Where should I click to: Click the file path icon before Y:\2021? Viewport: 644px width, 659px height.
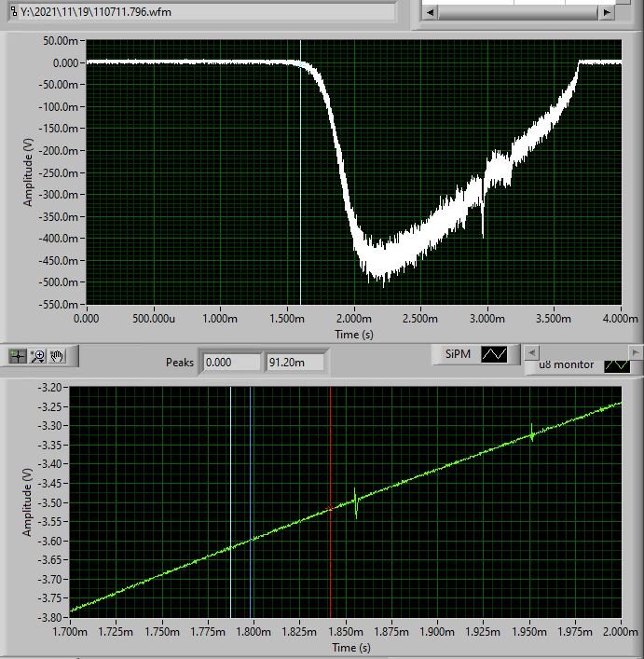click(11, 12)
